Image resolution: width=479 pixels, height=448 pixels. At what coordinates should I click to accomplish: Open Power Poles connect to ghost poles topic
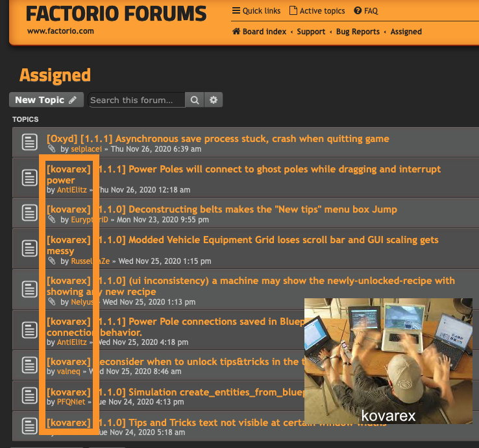pyautogui.click(x=243, y=174)
